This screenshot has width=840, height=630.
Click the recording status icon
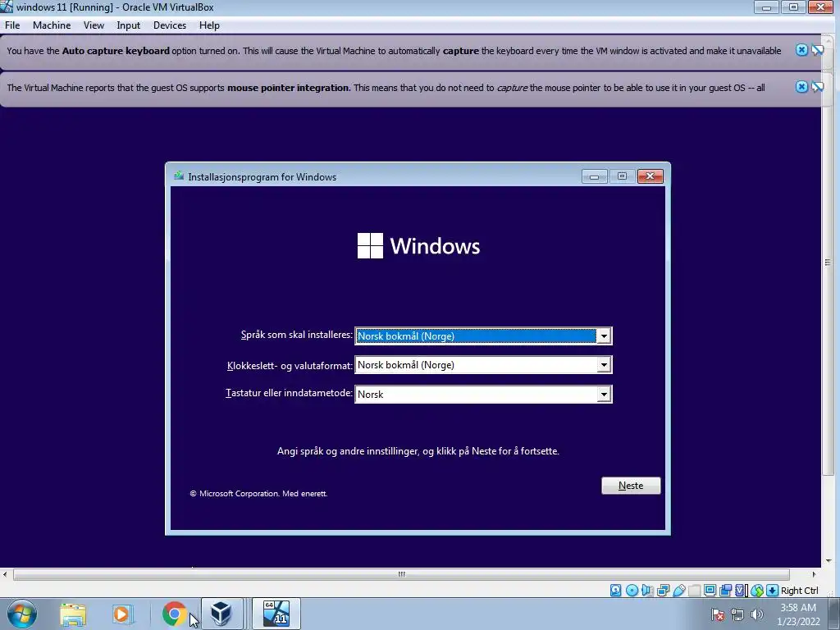click(x=725, y=591)
